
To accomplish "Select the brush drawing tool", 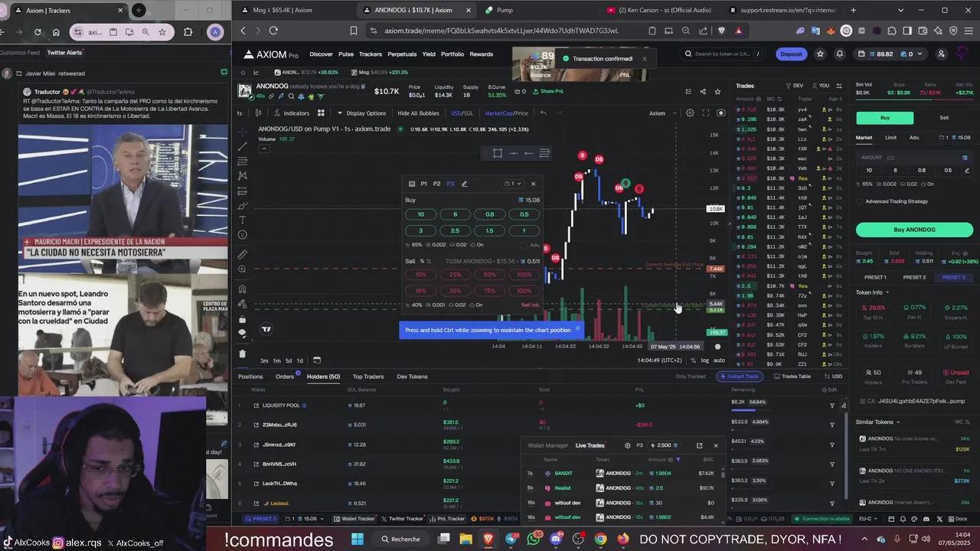I will point(243,206).
